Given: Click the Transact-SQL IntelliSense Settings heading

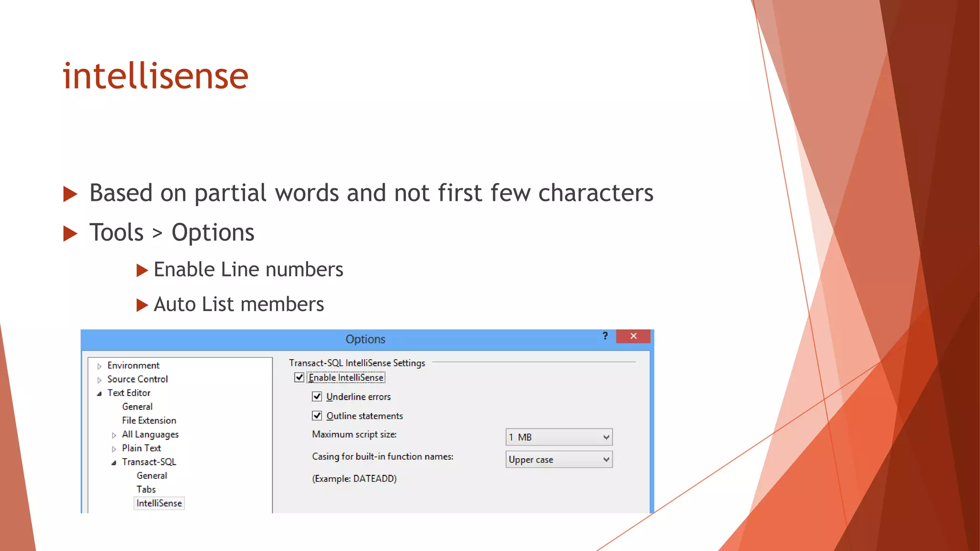Looking at the screenshot, I should pos(357,363).
